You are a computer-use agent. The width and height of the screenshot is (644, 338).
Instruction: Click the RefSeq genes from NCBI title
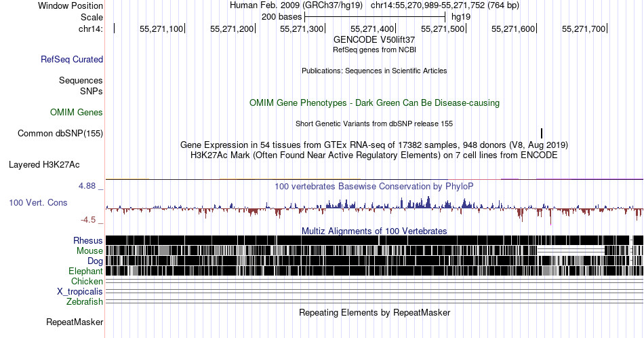point(374,50)
